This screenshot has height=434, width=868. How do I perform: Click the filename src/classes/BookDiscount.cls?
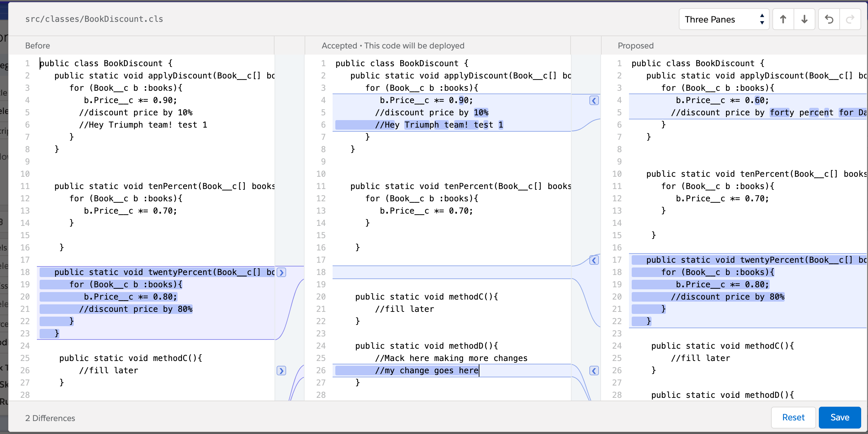tap(94, 19)
